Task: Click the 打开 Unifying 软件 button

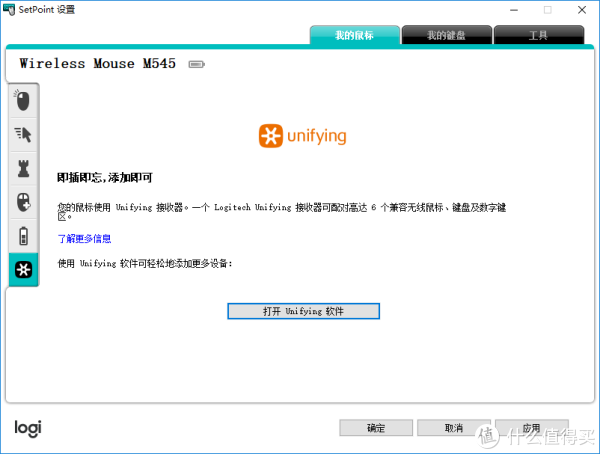Action: click(x=303, y=311)
